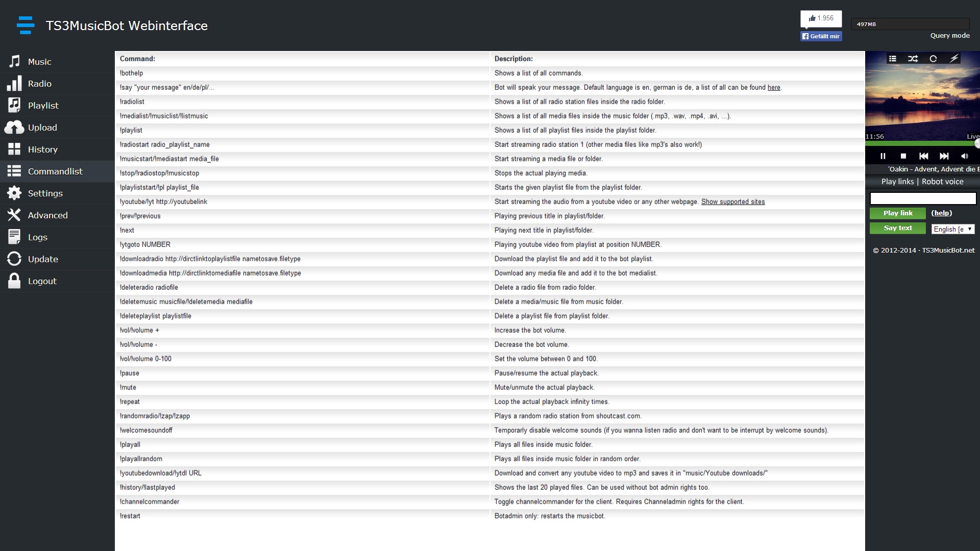
Task: Skip to next track
Action: [944, 156]
